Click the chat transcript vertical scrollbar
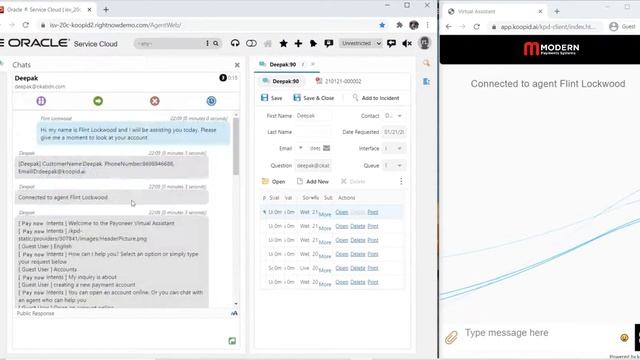640x360 pixels. 236,147
